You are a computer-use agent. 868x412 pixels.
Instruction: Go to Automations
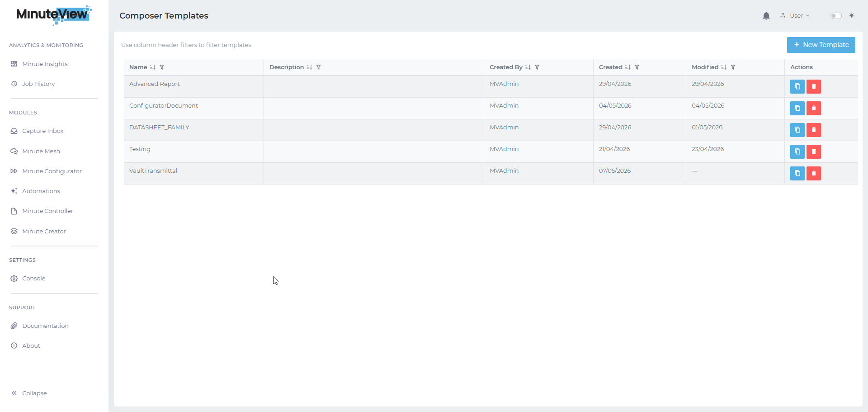tap(35, 191)
